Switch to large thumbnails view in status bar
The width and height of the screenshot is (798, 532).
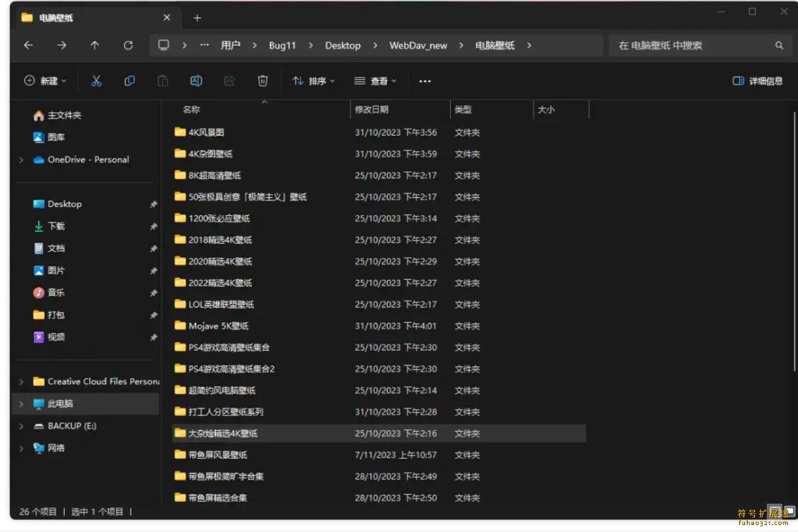click(x=789, y=511)
